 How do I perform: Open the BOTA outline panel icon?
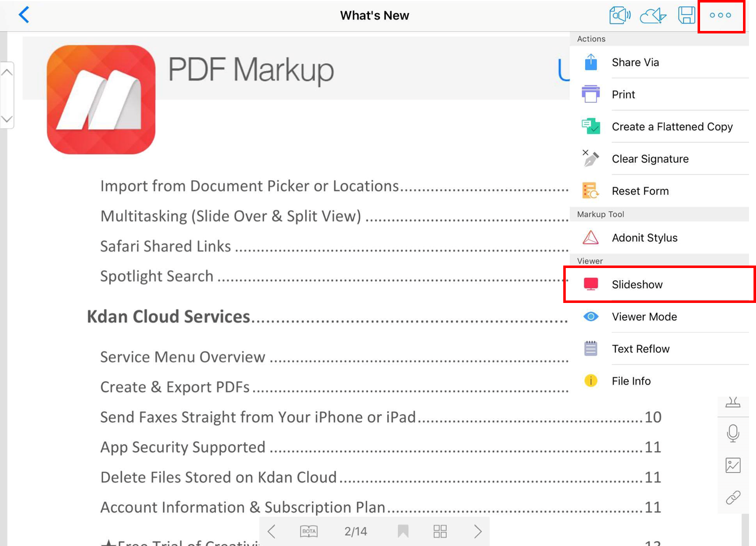[x=309, y=531]
